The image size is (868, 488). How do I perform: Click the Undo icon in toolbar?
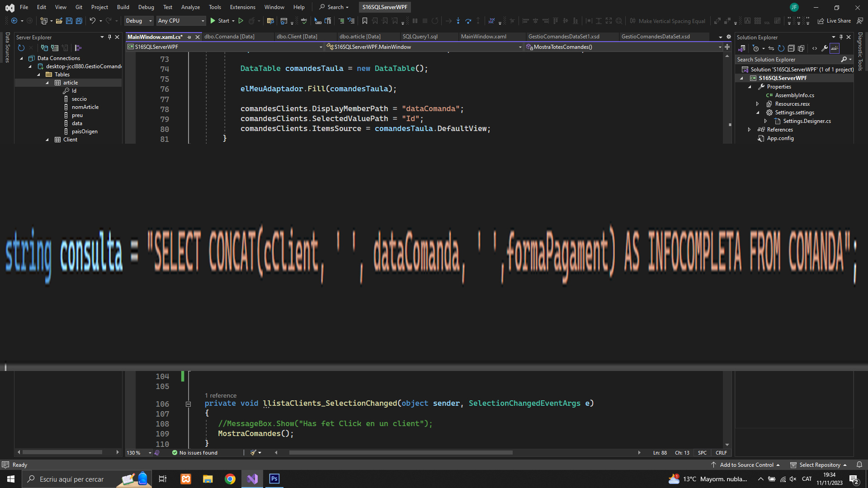92,21
